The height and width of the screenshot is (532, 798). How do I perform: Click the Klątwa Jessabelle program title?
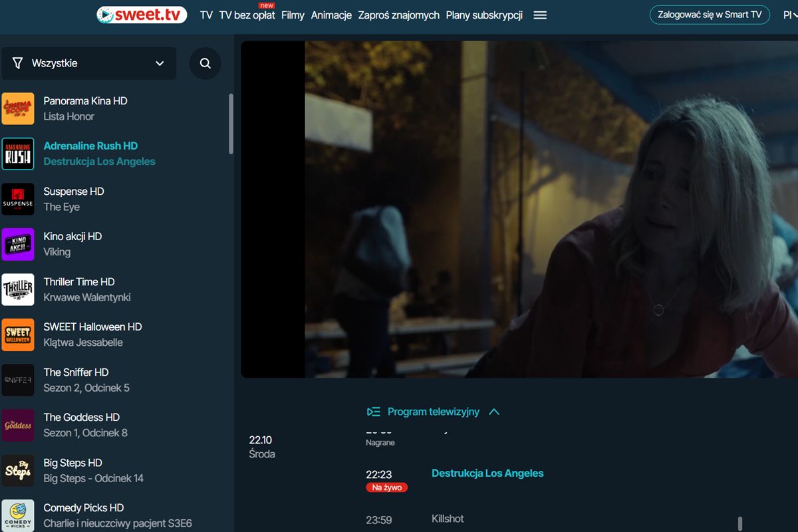pyautogui.click(x=83, y=342)
